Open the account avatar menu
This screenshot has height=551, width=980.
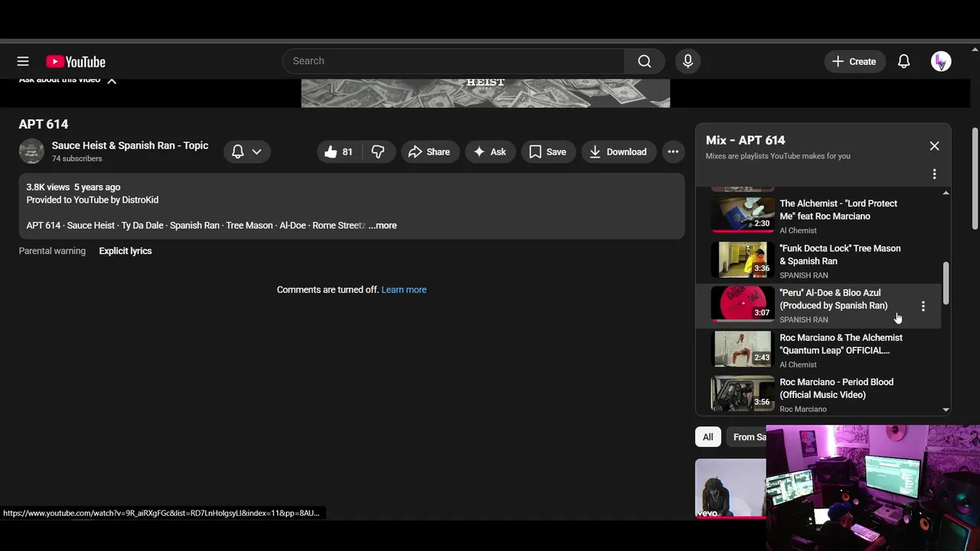point(941,61)
